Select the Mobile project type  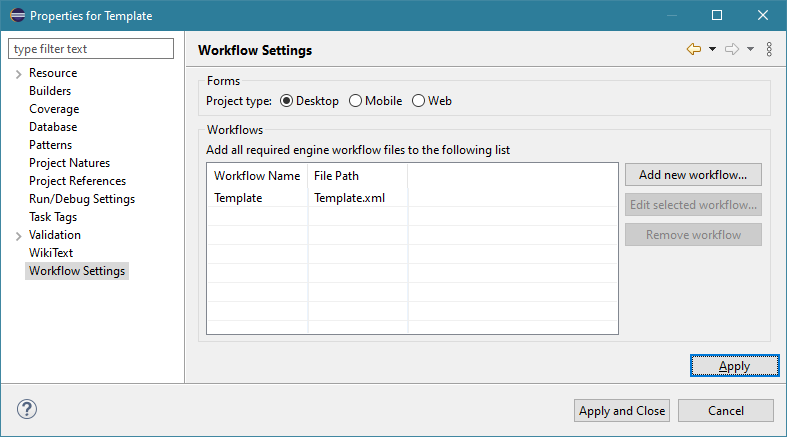(355, 101)
